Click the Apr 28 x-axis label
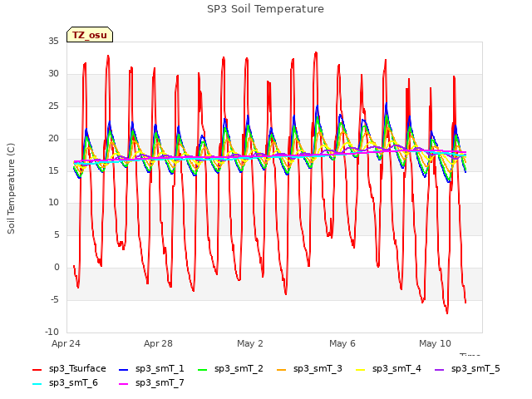The width and height of the screenshot is (532, 399). pyautogui.click(x=158, y=343)
